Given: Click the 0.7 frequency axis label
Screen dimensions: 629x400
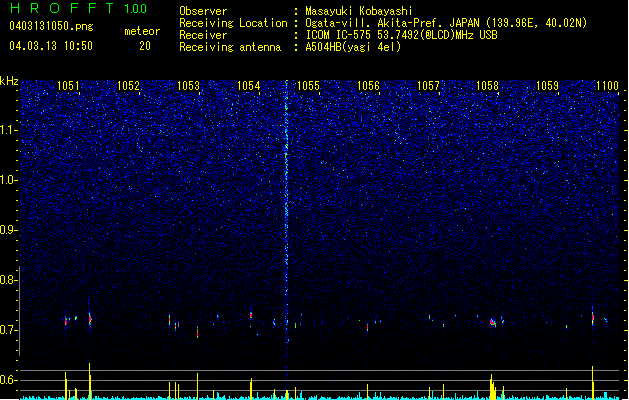Looking at the screenshot, I should [8, 330].
